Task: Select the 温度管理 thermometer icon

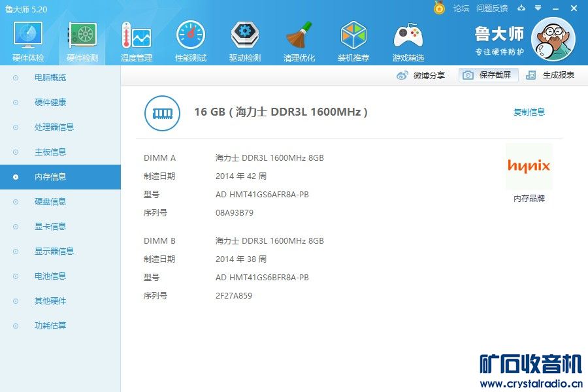Action: pos(137,36)
